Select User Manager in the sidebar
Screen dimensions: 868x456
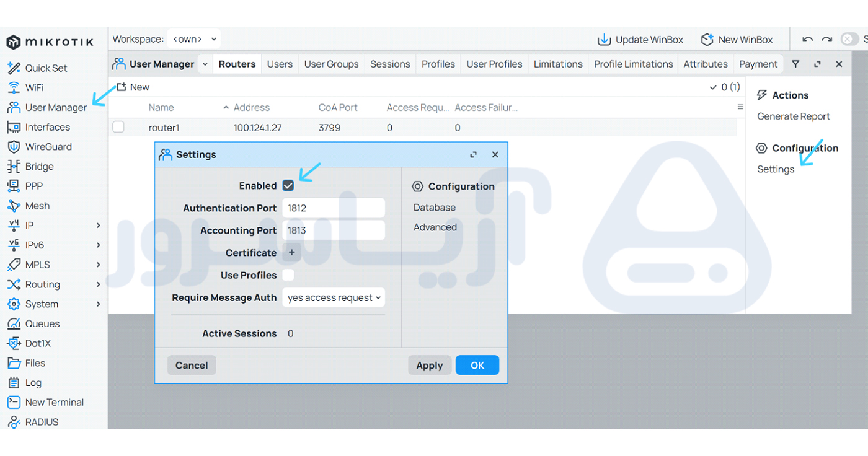[x=47, y=108]
